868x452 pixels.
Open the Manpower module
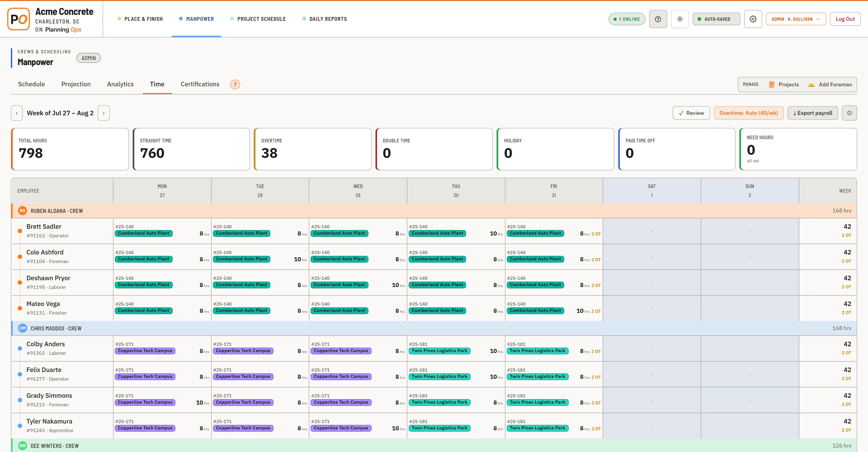[x=196, y=19]
